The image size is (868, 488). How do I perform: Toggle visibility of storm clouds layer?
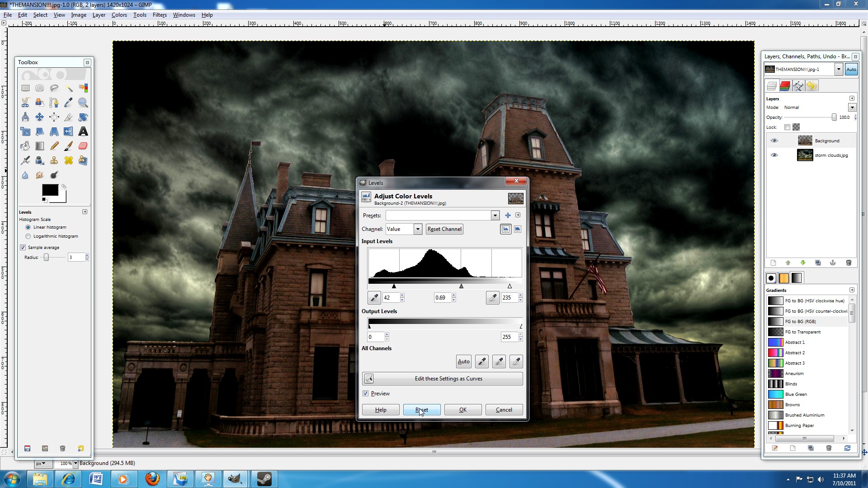click(774, 155)
